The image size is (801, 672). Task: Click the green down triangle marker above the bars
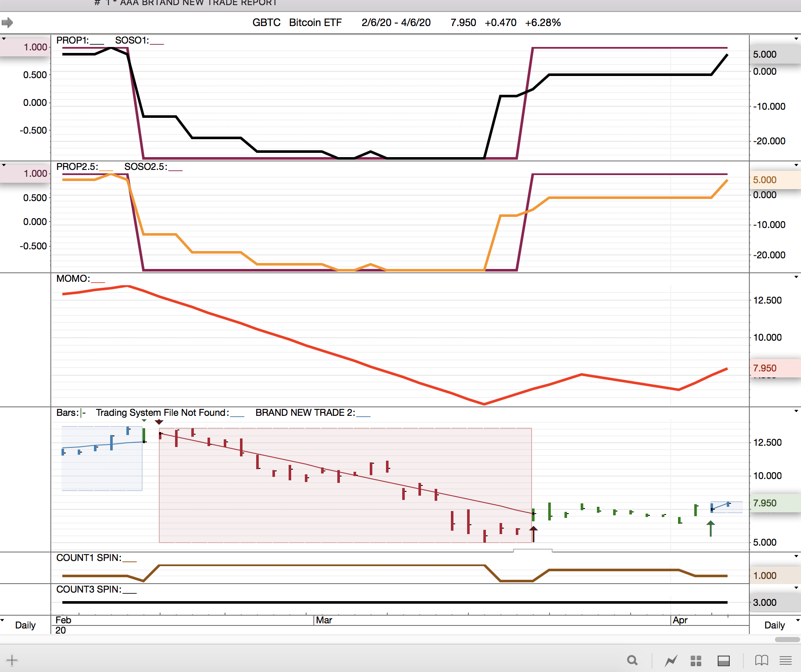(144, 421)
